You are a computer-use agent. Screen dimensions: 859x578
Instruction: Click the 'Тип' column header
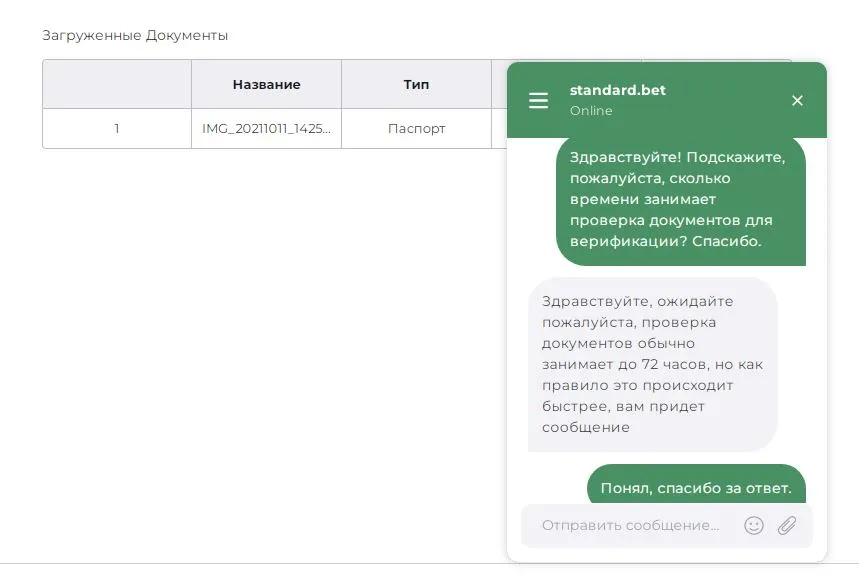pos(416,84)
